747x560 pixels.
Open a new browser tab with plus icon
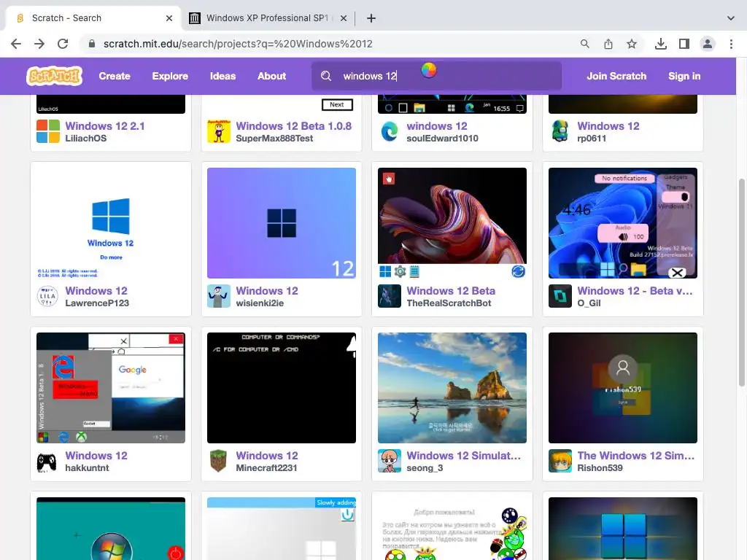371,18
